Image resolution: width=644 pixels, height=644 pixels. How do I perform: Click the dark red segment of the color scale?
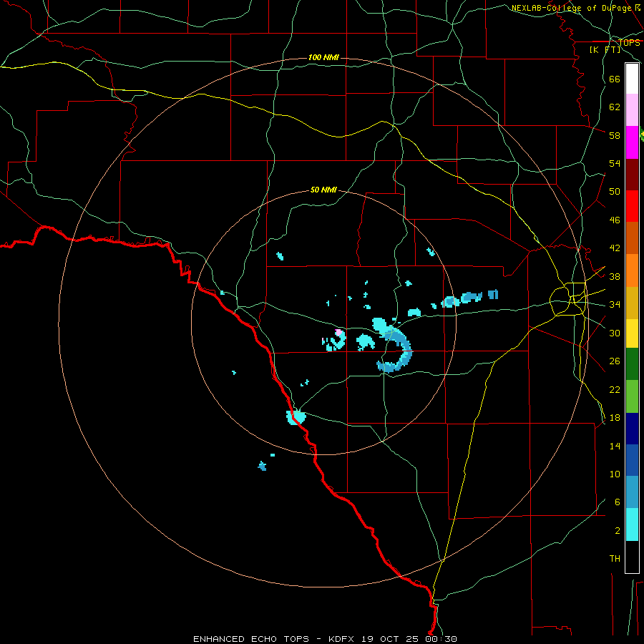(x=632, y=175)
